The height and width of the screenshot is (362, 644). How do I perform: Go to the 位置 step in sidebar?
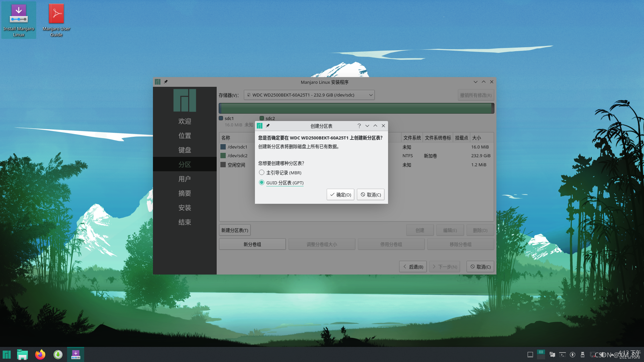click(x=185, y=135)
